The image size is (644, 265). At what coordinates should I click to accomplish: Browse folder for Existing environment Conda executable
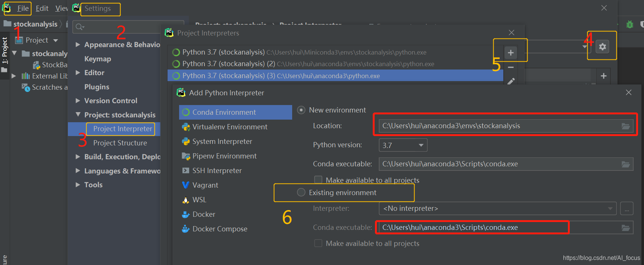(626, 228)
